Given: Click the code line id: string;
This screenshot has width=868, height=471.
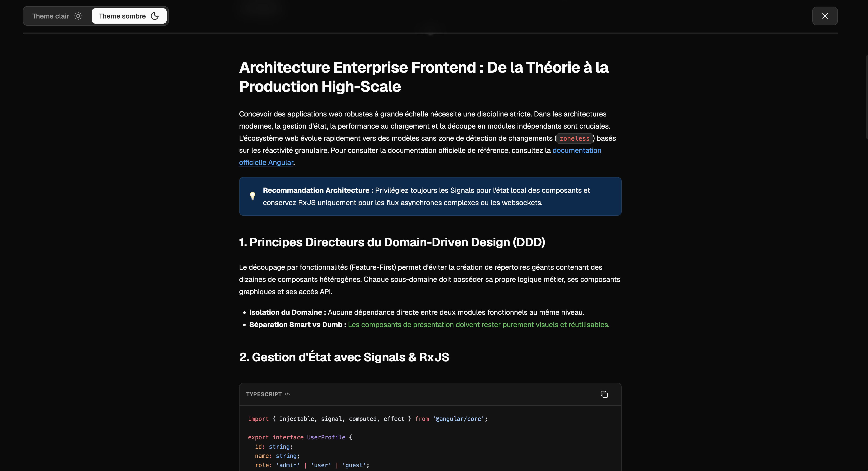Looking at the screenshot, I should coord(274,447).
